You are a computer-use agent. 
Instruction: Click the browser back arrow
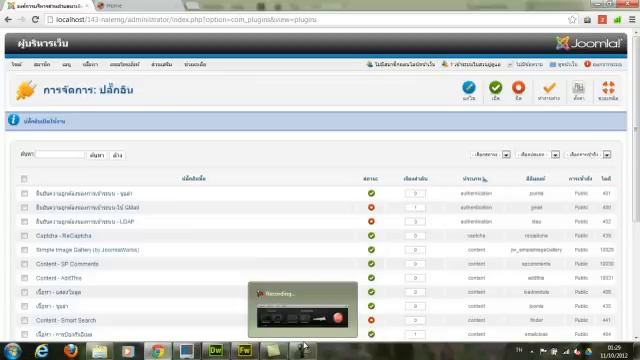tap(8, 20)
